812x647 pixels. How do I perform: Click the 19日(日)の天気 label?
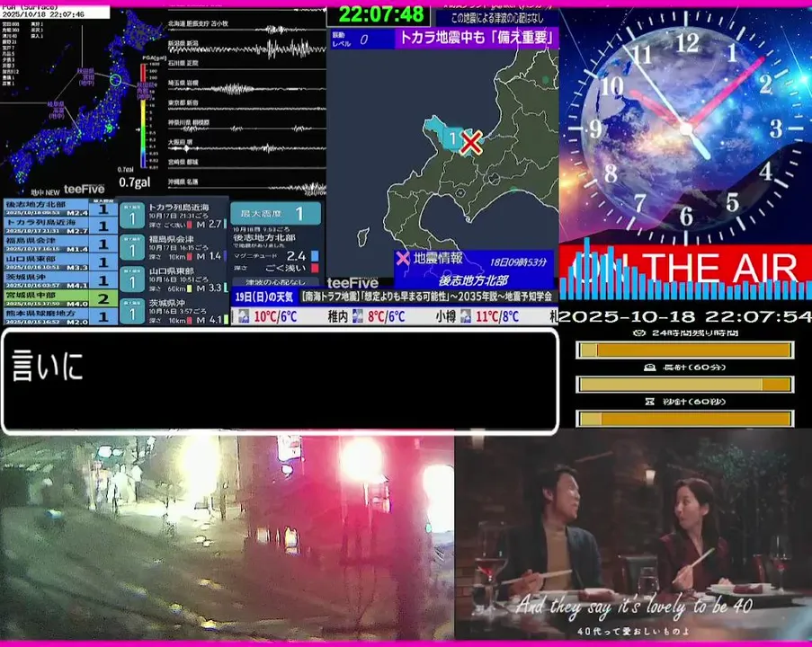(x=264, y=297)
